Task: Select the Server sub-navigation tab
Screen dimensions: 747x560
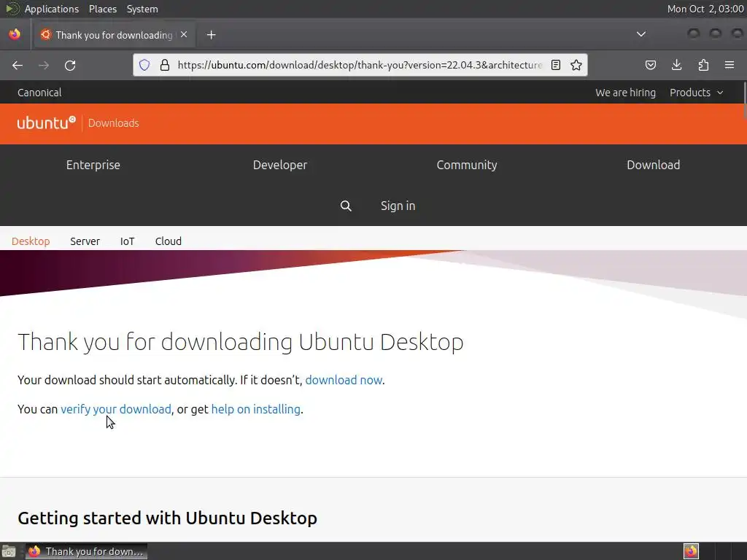Action: point(85,241)
